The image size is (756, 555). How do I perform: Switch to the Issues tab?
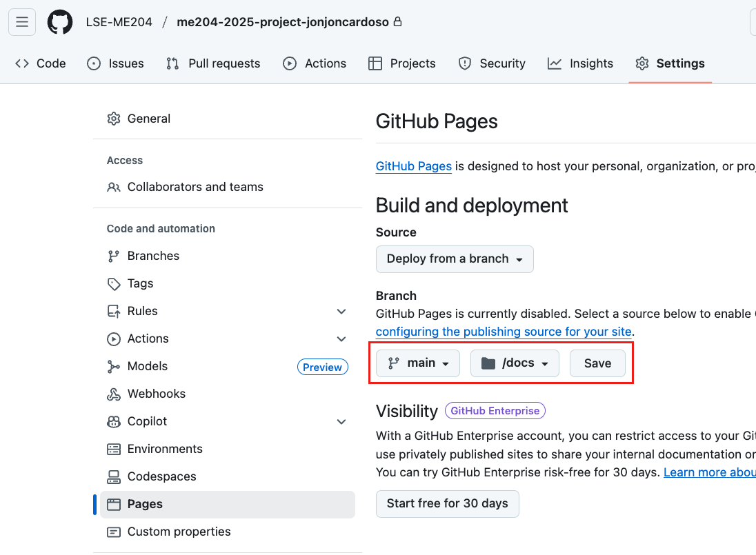(115, 63)
